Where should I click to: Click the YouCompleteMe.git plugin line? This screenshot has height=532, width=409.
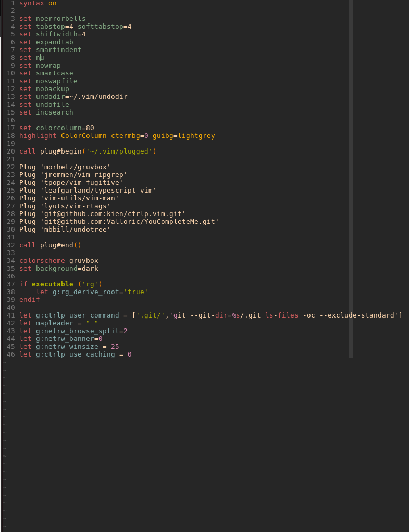click(x=119, y=222)
